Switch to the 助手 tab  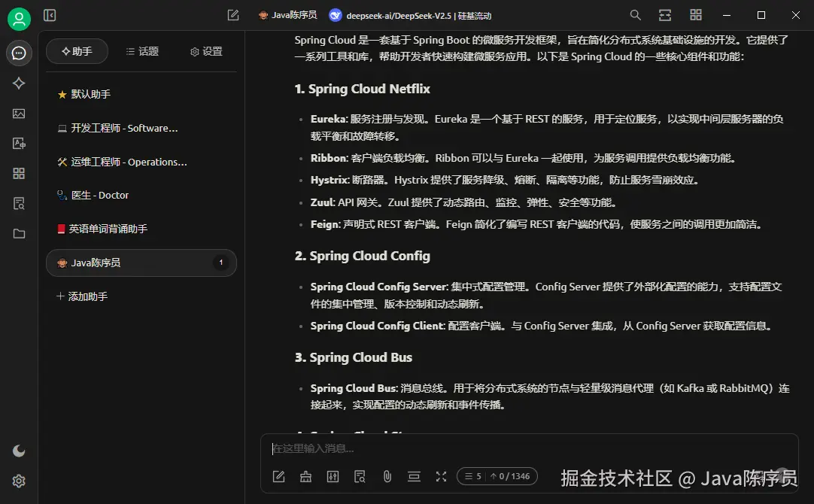coord(77,51)
